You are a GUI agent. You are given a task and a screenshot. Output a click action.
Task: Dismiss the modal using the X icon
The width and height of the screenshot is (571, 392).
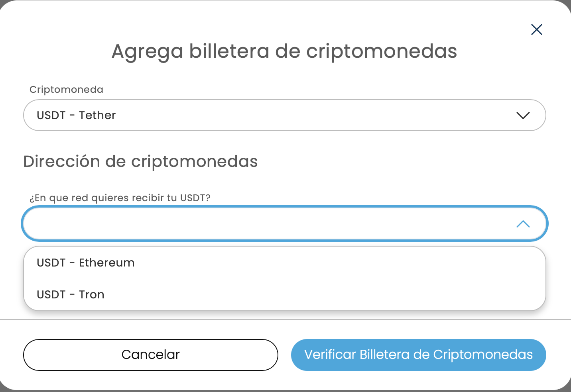click(536, 29)
